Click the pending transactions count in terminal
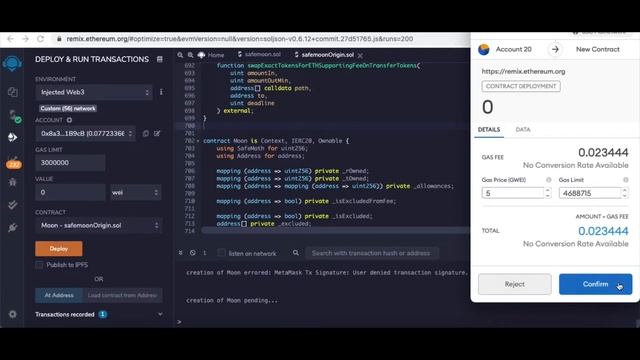Screen dimensions: 640x360 (x=204, y=253)
